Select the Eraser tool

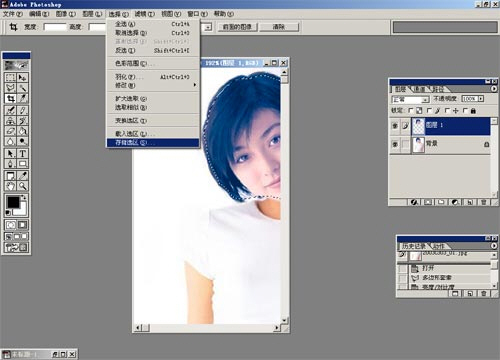click(10, 131)
